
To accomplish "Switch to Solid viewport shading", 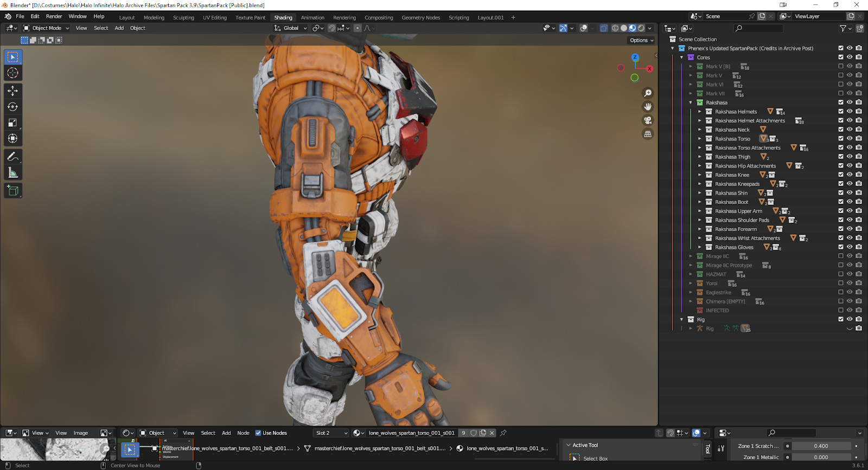I will point(624,28).
